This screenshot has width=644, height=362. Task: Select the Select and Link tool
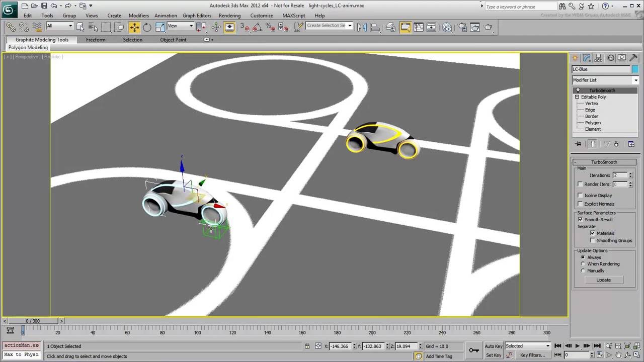(11, 27)
